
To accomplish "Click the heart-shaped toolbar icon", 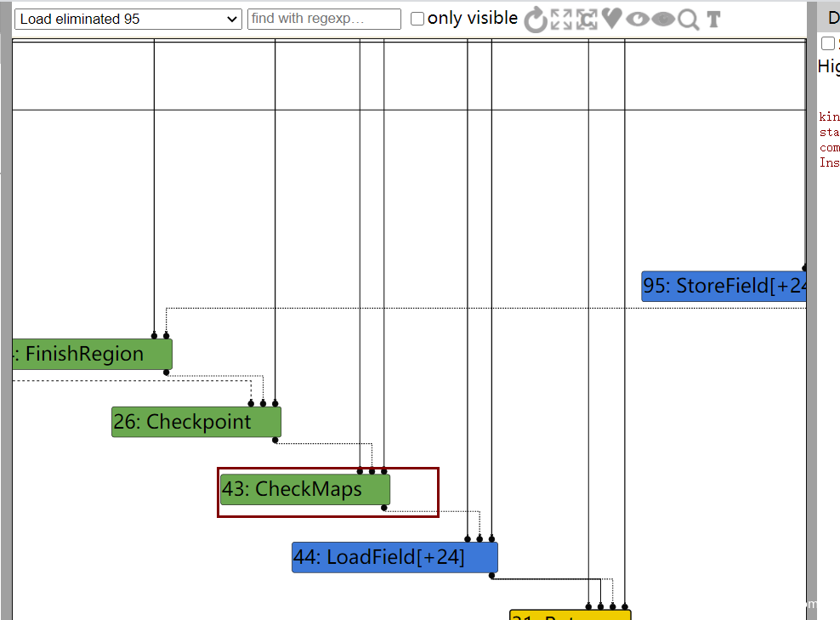I will pos(611,19).
